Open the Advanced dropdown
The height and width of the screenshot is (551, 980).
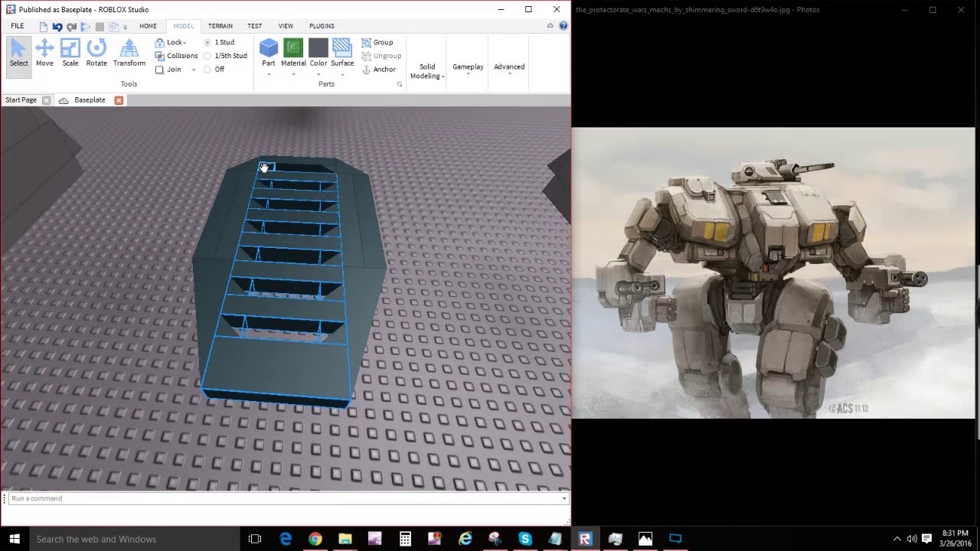509,69
